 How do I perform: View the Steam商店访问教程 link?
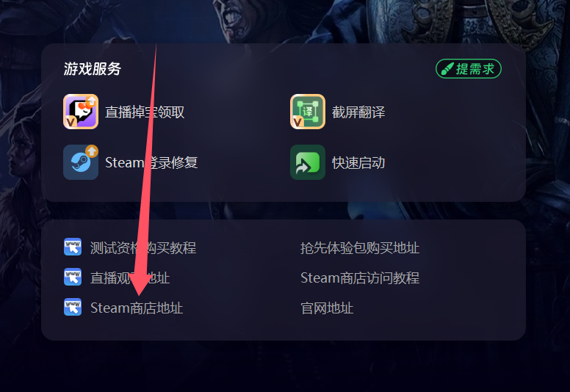point(360,278)
